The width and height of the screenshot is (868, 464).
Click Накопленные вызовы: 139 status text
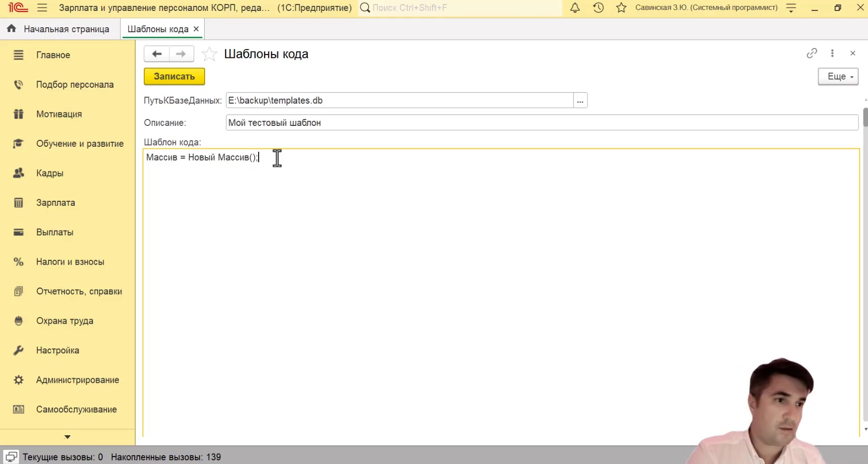coord(166,457)
